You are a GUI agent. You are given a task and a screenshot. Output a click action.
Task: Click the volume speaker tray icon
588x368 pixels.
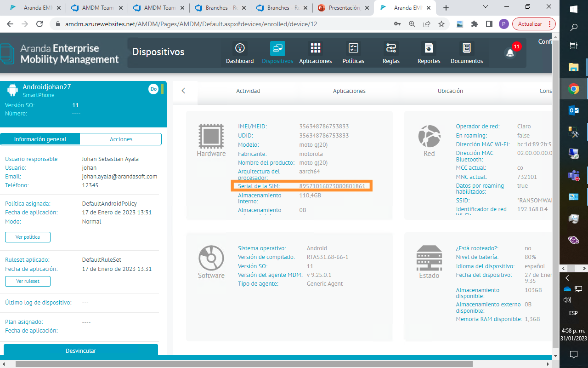[x=567, y=300]
